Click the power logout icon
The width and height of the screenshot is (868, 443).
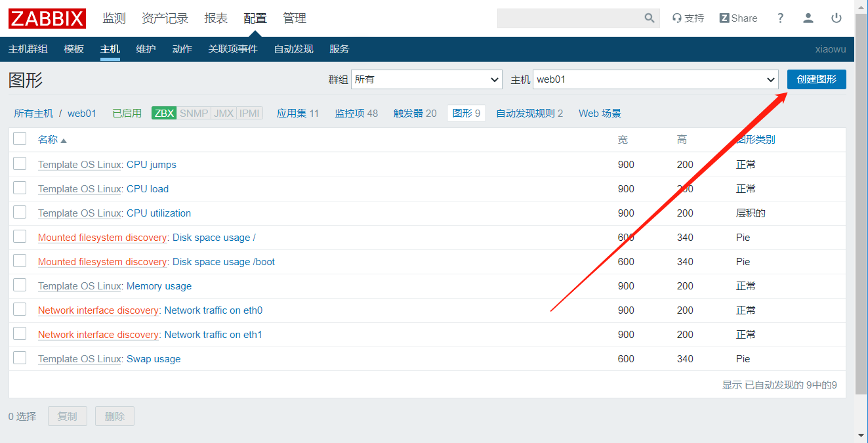pyautogui.click(x=837, y=18)
